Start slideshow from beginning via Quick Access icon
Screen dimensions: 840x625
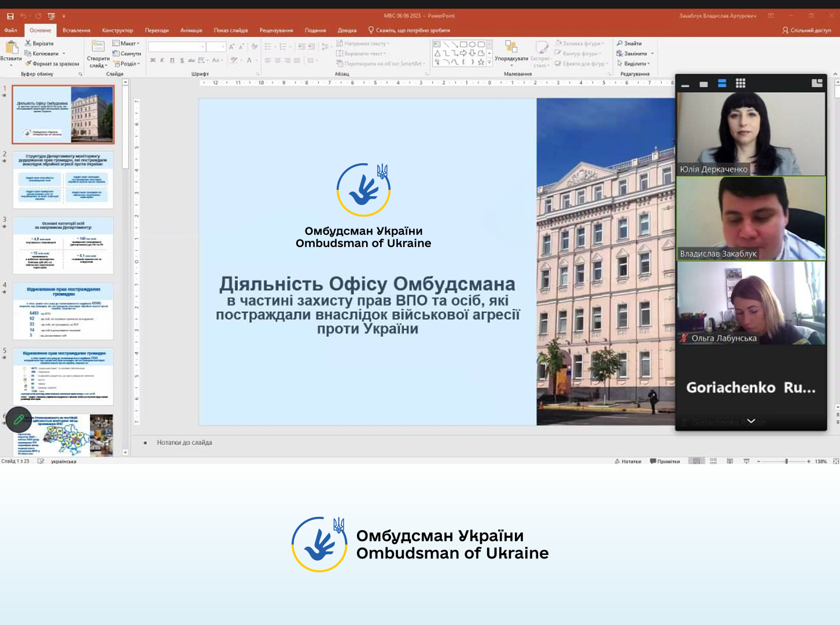click(51, 16)
